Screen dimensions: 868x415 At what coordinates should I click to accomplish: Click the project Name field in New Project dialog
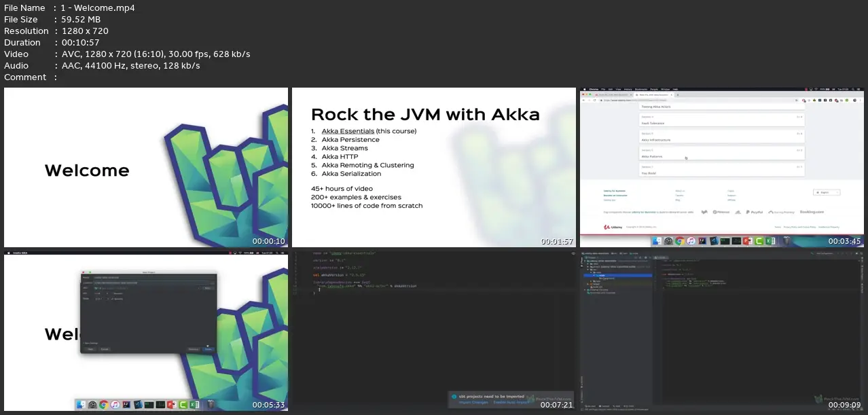click(153, 277)
